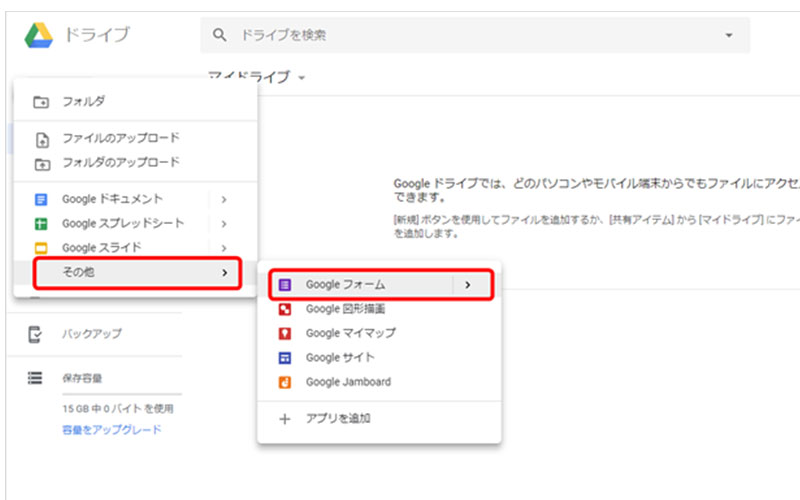Focus the Drive search field
The image size is (800, 500).
point(474,35)
